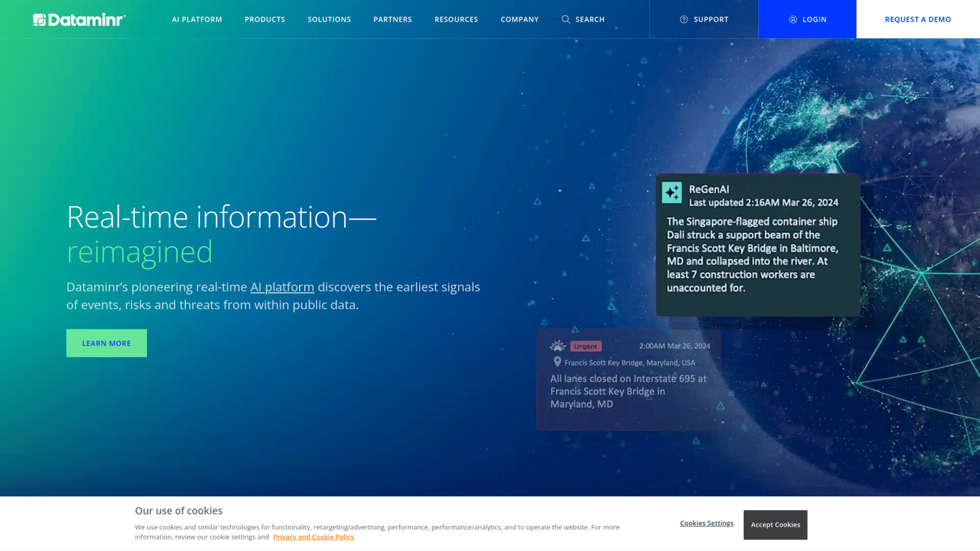980x551 pixels.
Task: Click the support question mark icon
Action: click(x=684, y=19)
